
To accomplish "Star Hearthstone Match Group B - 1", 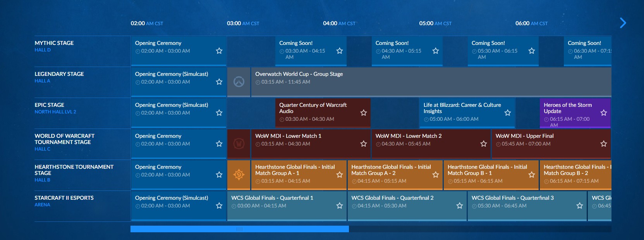I will pos(532,175).
